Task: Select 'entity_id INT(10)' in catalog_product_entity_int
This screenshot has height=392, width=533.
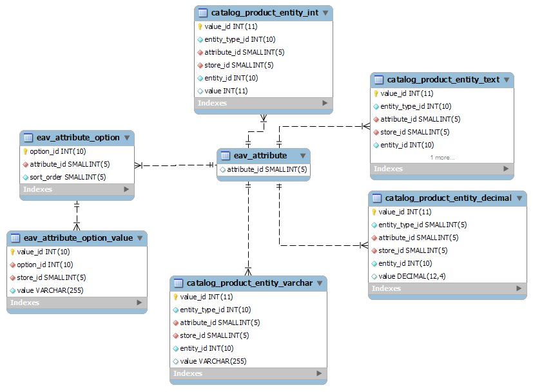Action: 231,78
